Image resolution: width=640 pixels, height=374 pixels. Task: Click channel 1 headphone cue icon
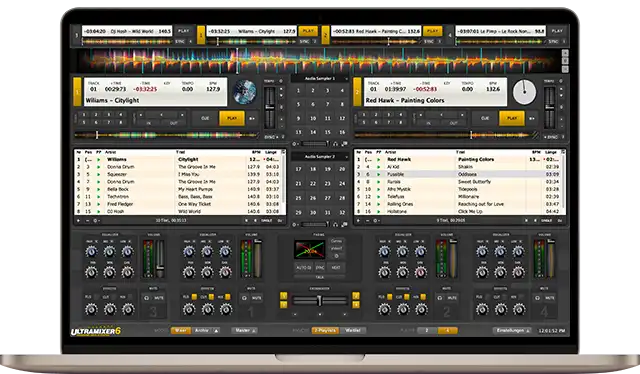point(244,298)
